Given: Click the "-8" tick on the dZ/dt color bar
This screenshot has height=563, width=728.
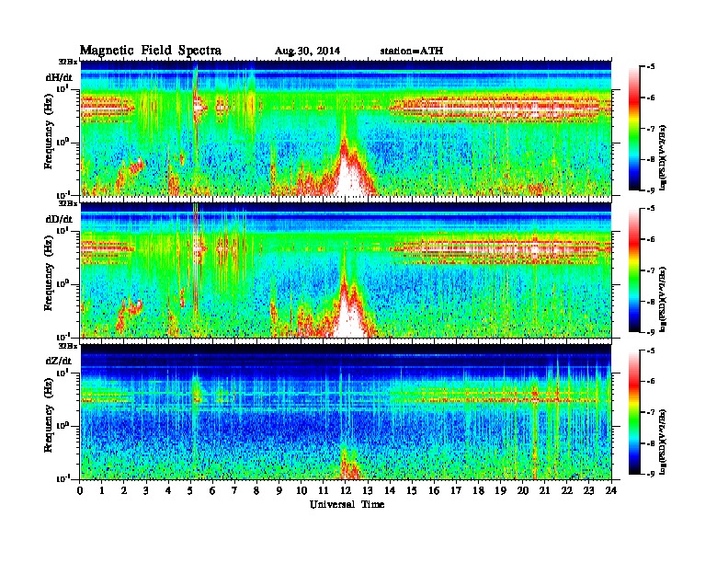Looking at the screenshot, I should pyautogui.click(x=651, y=443).
